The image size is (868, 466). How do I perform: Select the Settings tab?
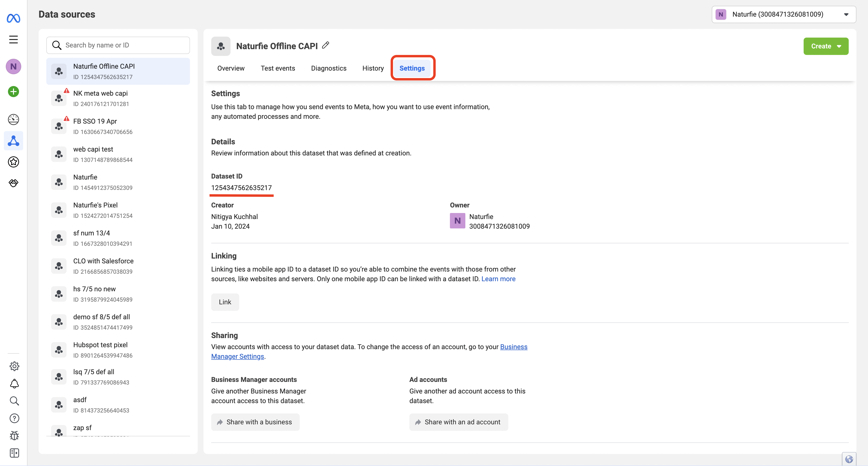(x=412, y=68)
